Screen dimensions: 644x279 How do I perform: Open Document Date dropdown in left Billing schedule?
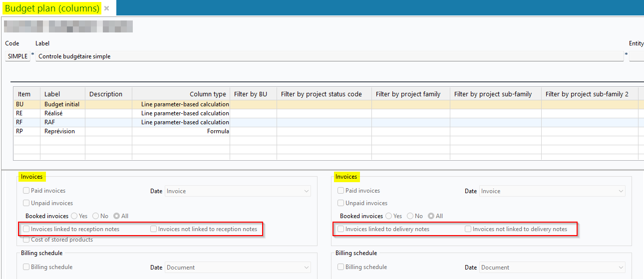pos(238,268)
